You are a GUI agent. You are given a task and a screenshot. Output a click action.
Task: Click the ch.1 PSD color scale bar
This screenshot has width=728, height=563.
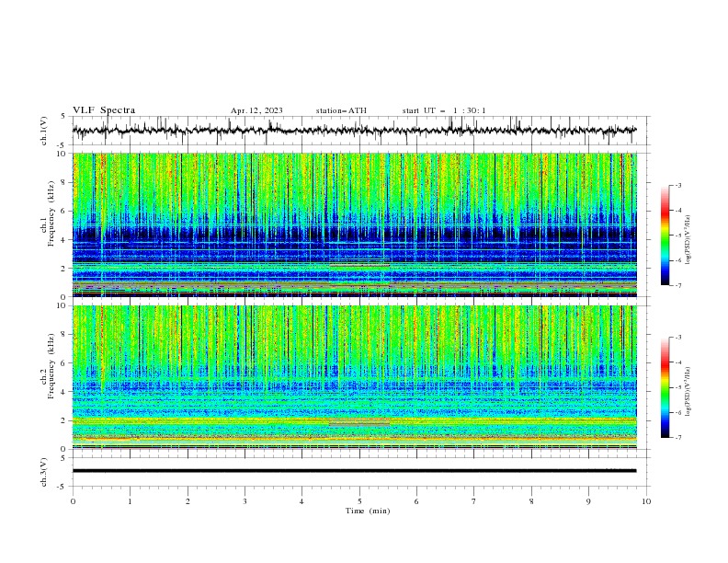click(665, 236)
